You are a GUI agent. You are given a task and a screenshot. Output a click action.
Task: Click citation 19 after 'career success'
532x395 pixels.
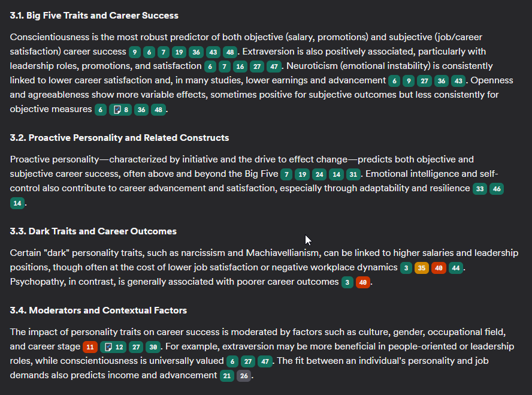(178, 52)
